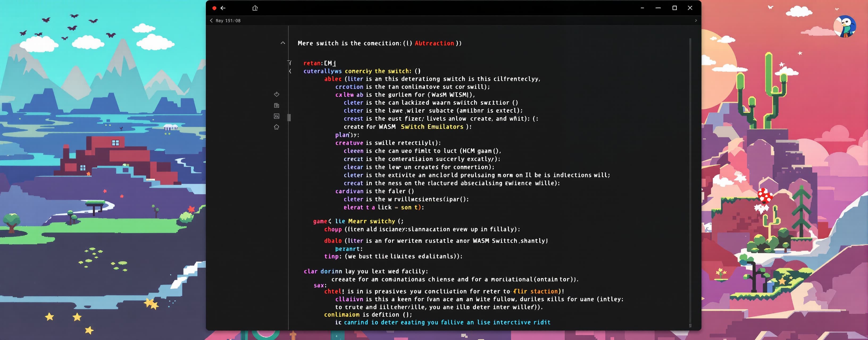Click the red 'dbalo' keyword
This screenshot has height=340, width=868.
333,241
